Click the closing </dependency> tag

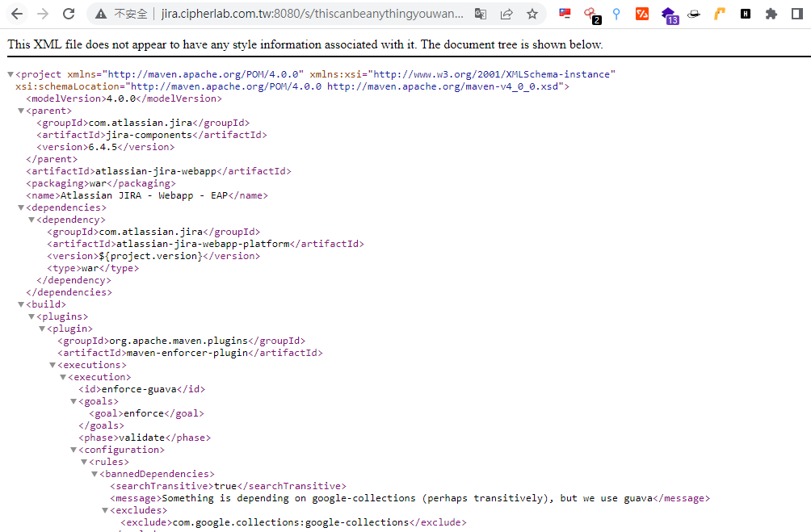pos(74,280)
